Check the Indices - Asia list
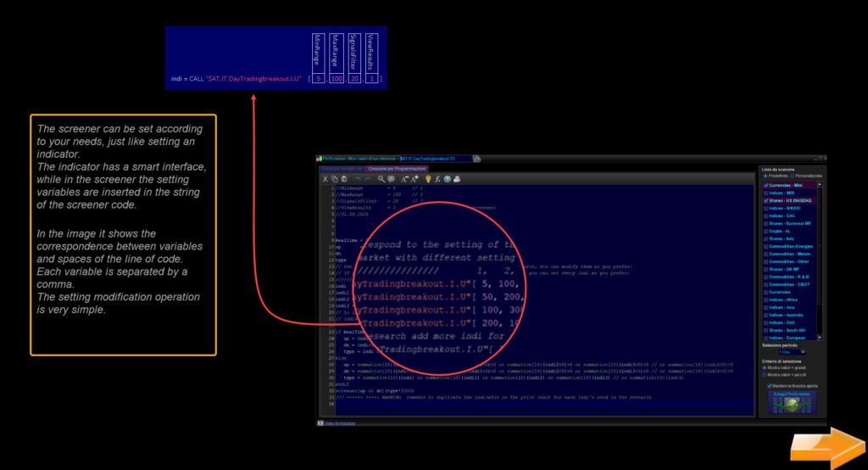 click(x=766, y=307)
